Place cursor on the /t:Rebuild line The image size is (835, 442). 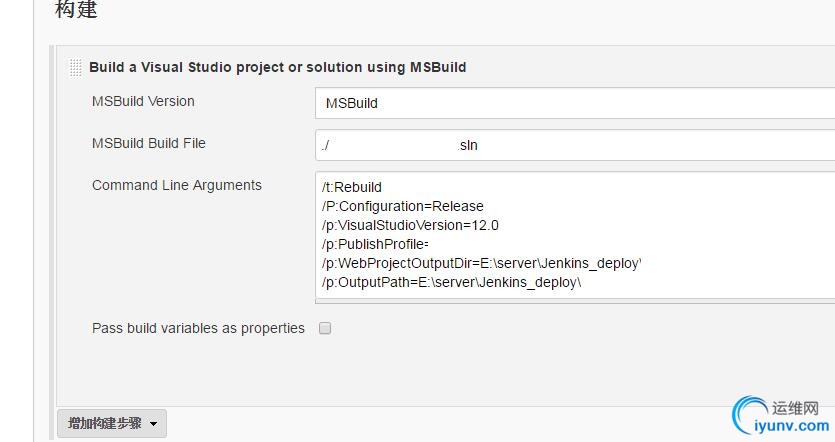(352, 187)
